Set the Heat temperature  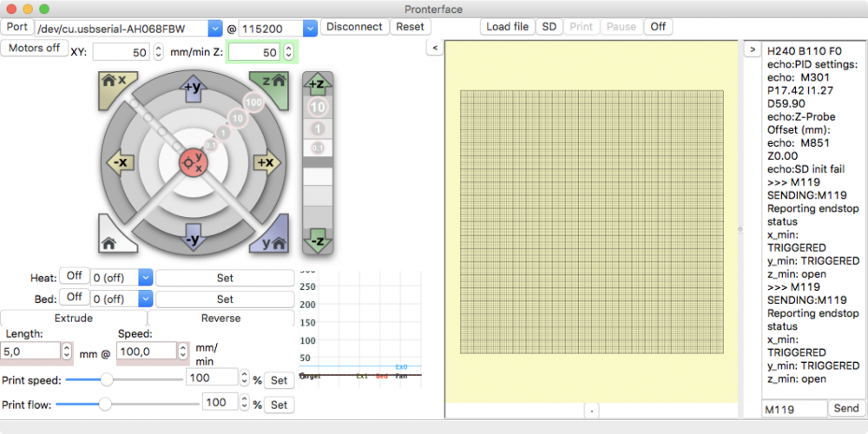pyautogui.click(x=225, y=278)
